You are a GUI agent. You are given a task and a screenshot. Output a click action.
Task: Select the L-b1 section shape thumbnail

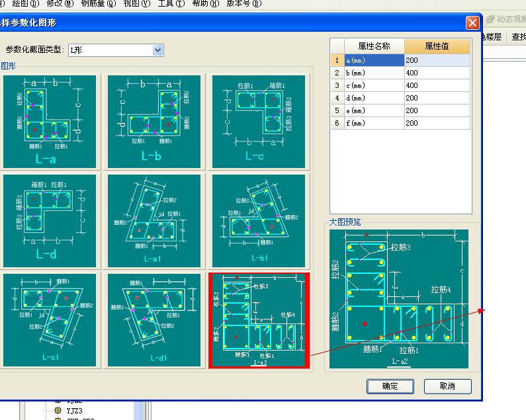(259, 221)
